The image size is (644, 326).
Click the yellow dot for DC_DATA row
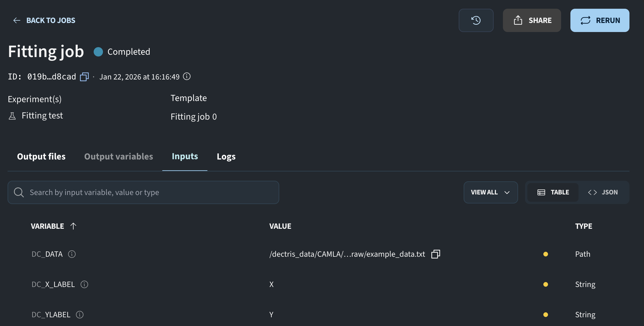(x=546, y=254)
